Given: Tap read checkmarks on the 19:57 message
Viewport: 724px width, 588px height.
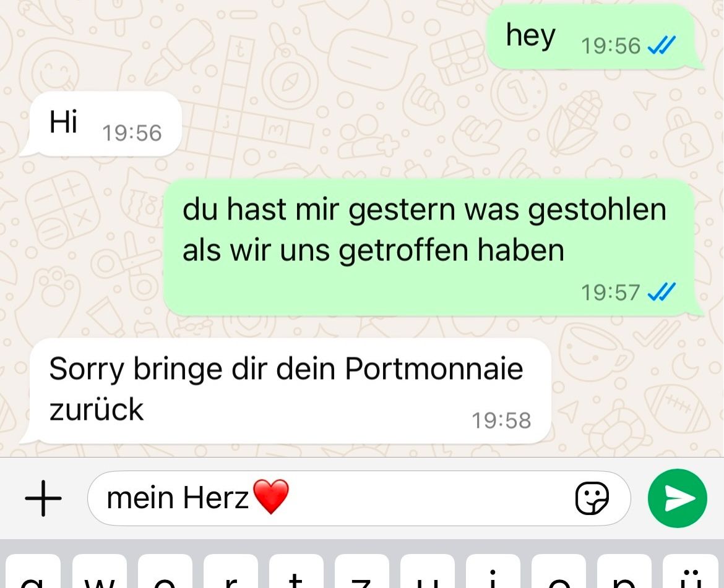Looking at the screenshot, I should click(662, 292).
